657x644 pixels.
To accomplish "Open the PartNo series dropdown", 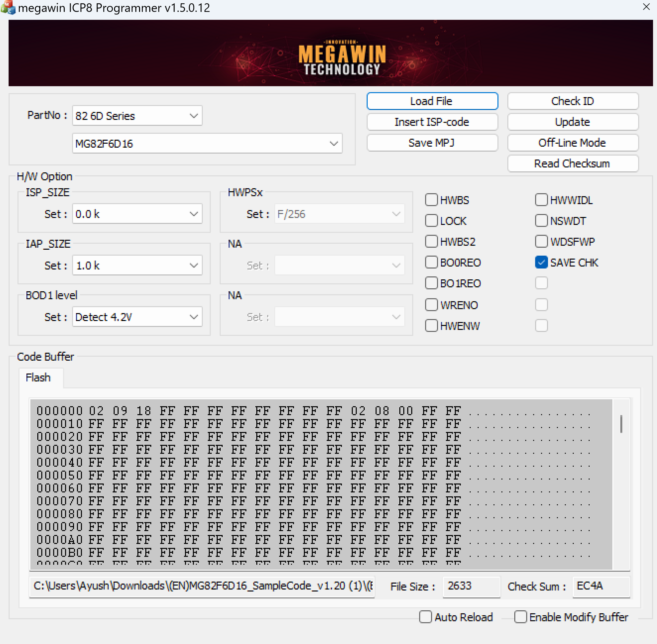I will click(137, 116).
